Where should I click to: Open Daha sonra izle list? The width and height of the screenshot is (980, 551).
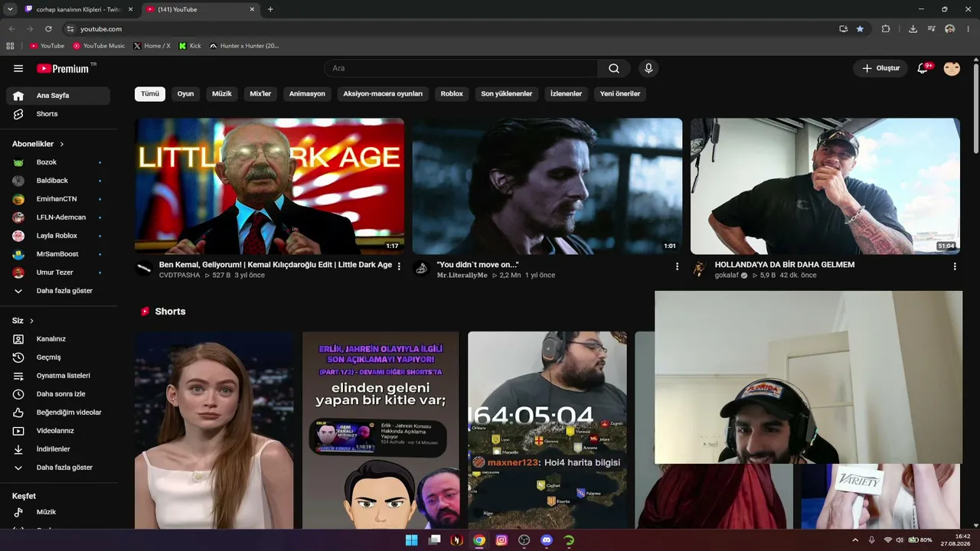(x=58, y=394)
